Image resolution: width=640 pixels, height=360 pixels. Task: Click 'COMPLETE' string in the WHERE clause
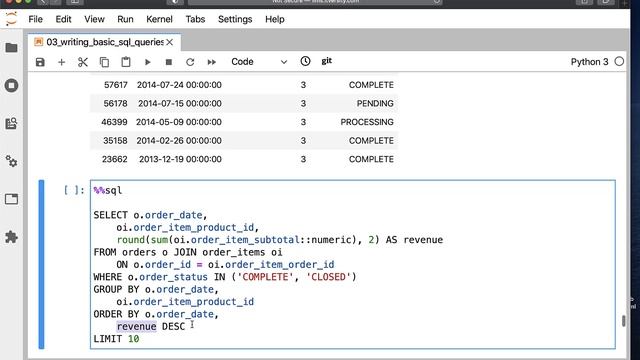[x=265, y=277]
